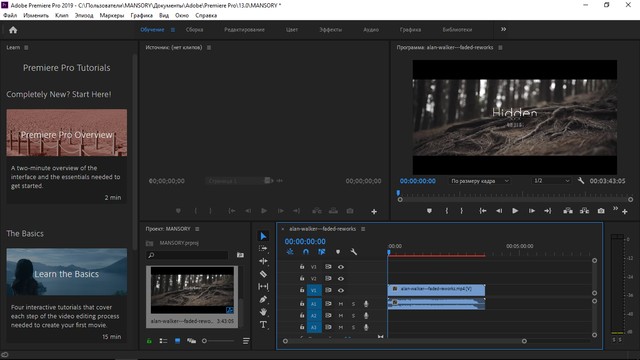This screenshot has height=360, width=640.
Task: Select the Track Select Forward tool
Action: (x=263, y=249)
